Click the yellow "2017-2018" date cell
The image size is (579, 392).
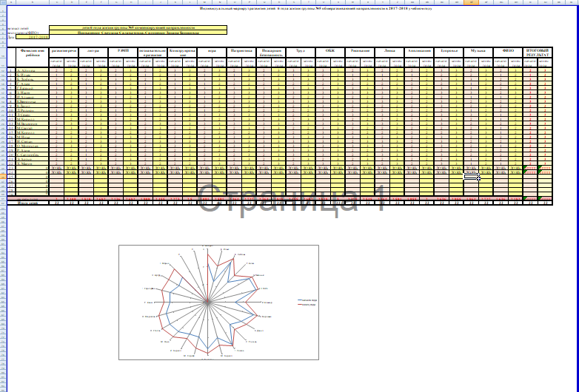pyautogui.click(x=39, y=36)
